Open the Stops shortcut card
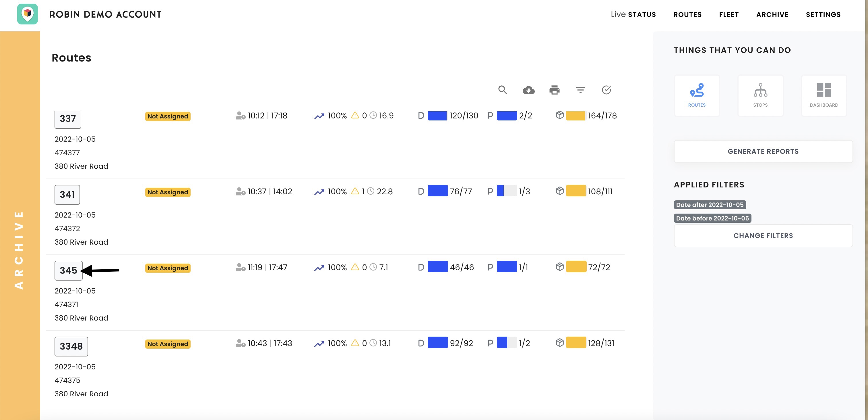 (760, 96)
